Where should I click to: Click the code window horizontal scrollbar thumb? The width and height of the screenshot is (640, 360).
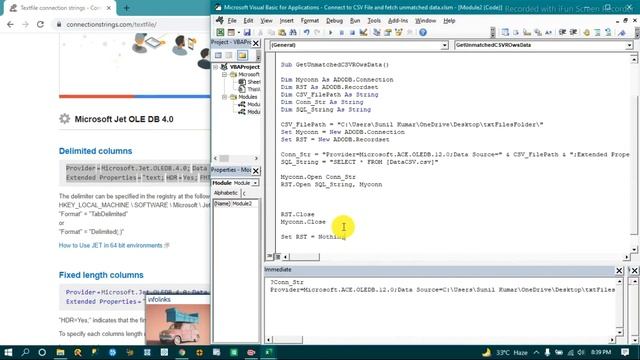point(304,257)
